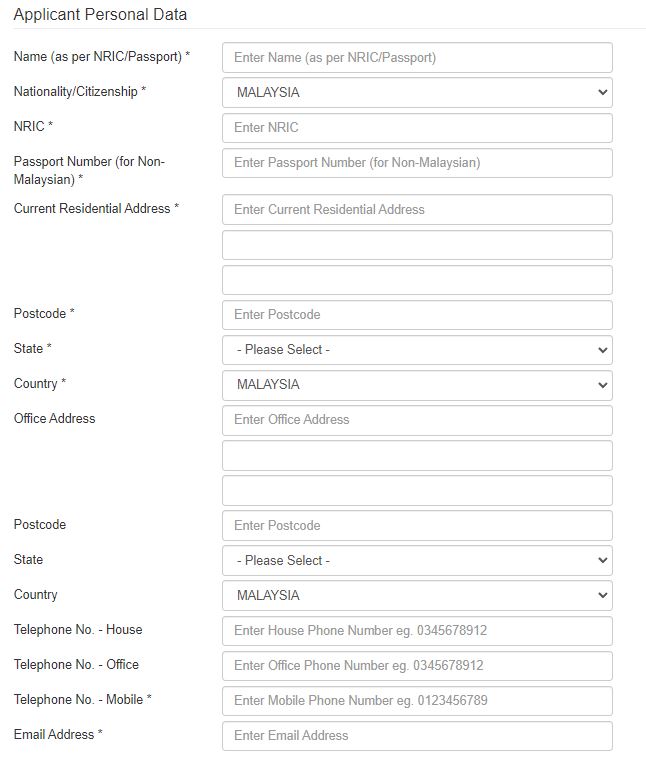Click the first Office Address line
Viewport: 646px width, 758px height.
416,420
